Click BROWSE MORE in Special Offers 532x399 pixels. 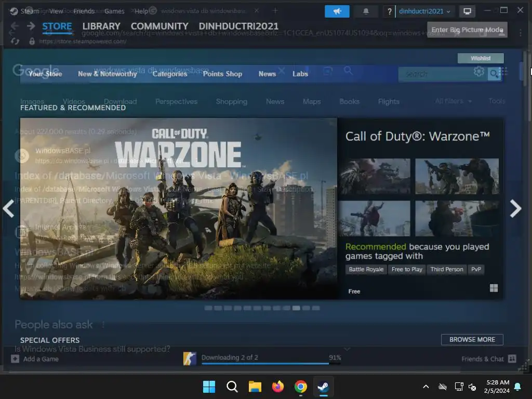(472, 340)
